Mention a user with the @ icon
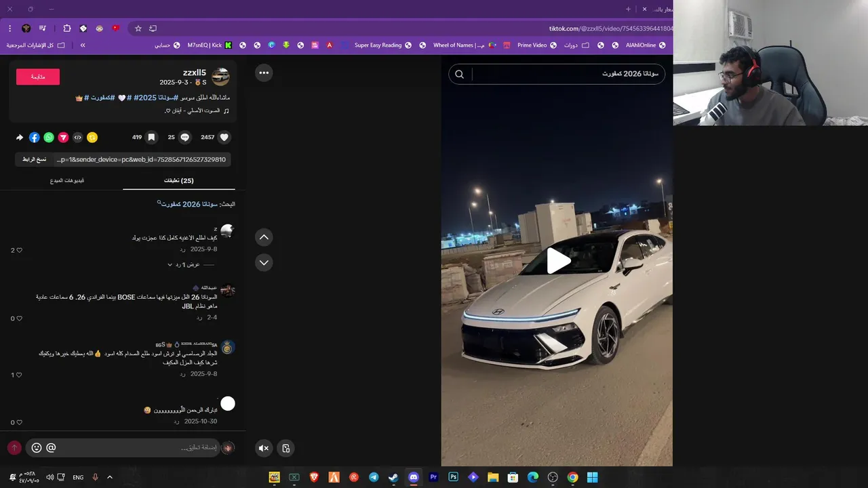This screenshot has width=868, height=488. tap(51, 447)
